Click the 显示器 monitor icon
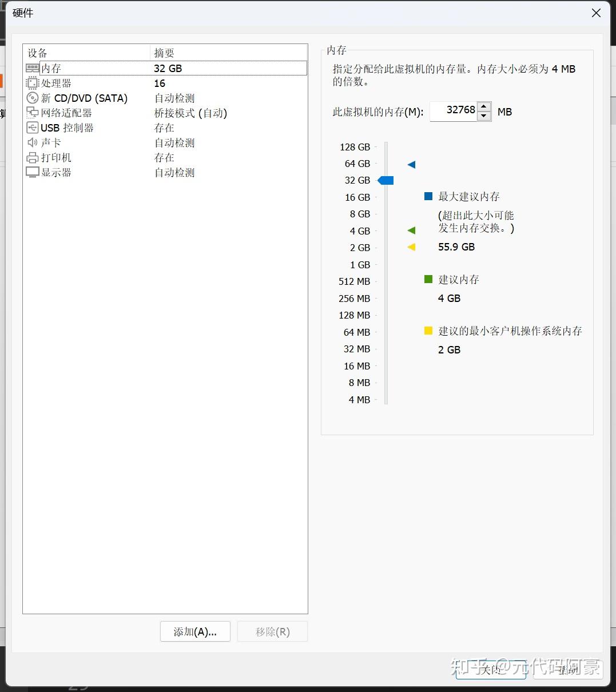This screenshot has height=692, width=616. pos(33,172)
